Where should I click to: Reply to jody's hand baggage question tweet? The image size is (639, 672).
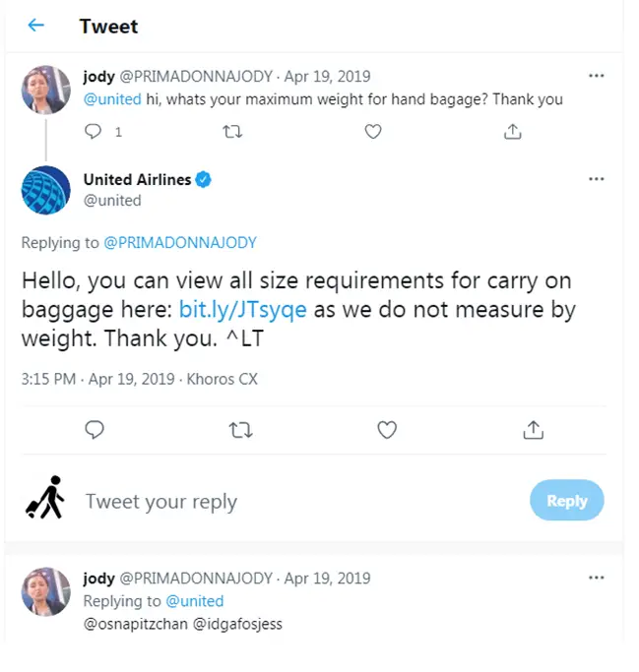(x=95, y=131)
